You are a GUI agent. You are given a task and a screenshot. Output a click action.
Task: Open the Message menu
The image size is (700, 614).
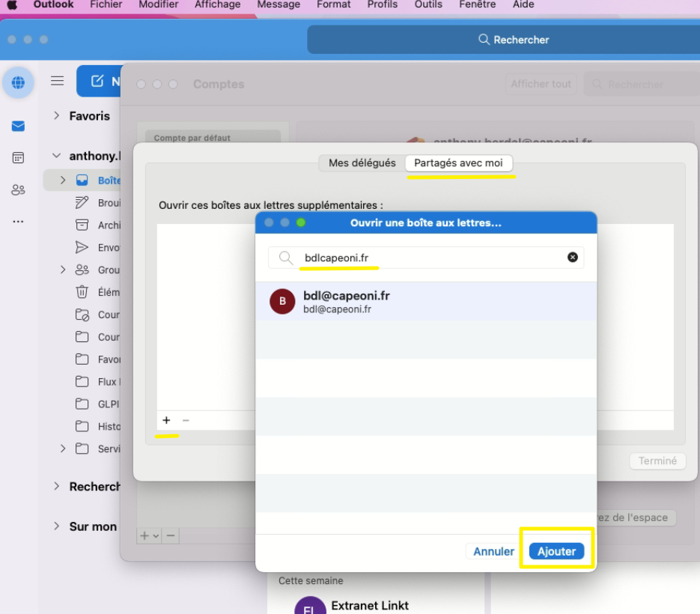pyautogui.click(x=279, y=4)
